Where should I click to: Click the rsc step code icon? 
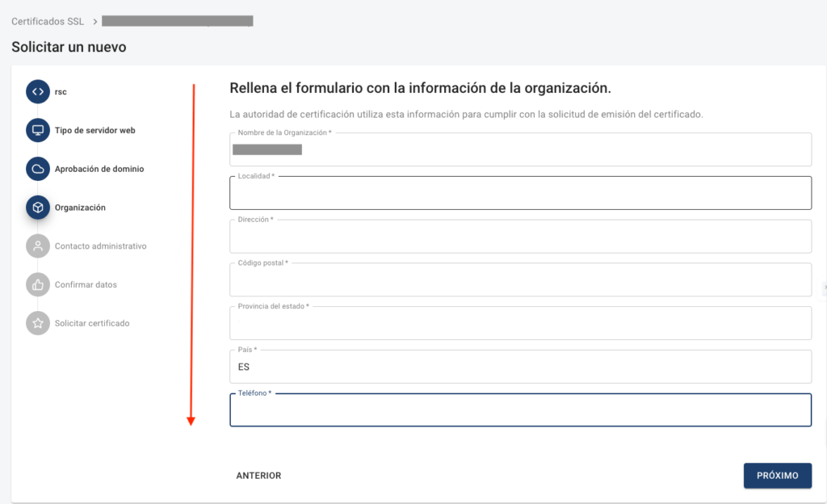38,92
